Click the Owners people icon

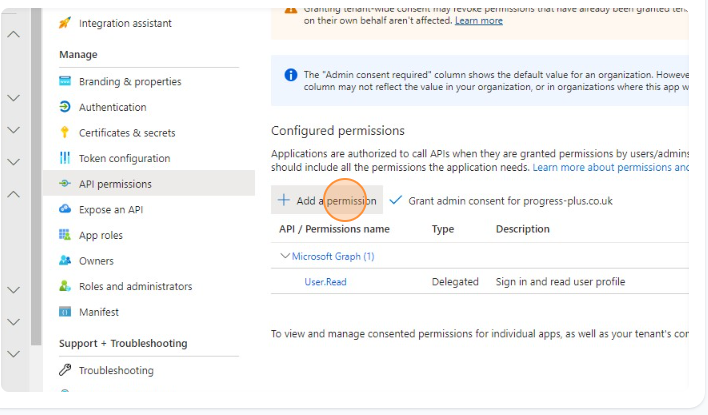pos(65,261)
